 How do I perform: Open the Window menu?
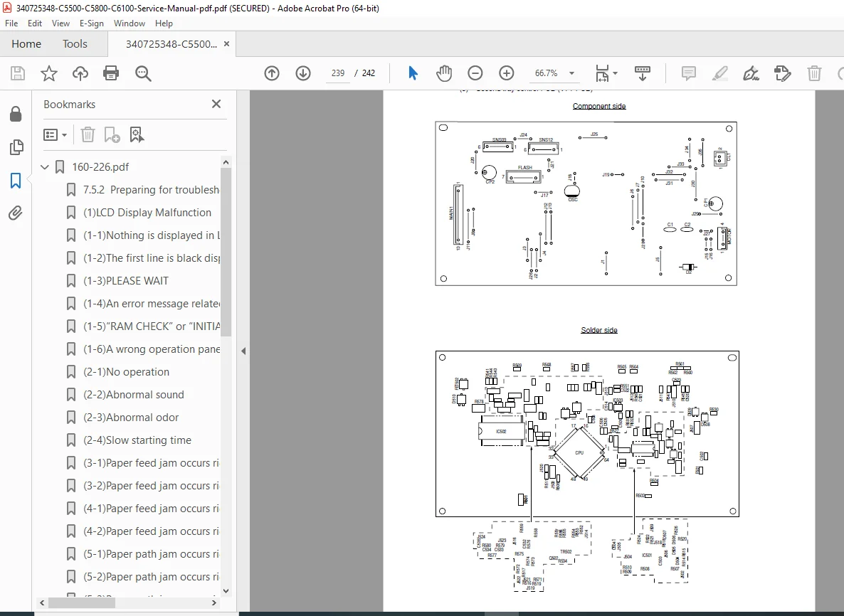click(130, 23)
